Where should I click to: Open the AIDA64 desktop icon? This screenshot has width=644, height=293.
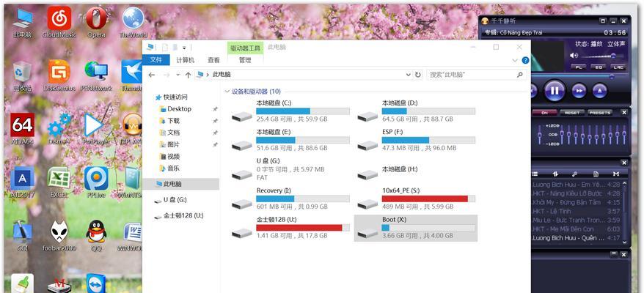22,129
